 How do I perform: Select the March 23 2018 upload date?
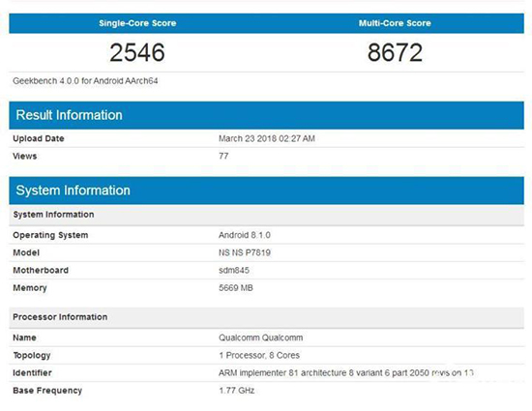(x=267, y=138)
